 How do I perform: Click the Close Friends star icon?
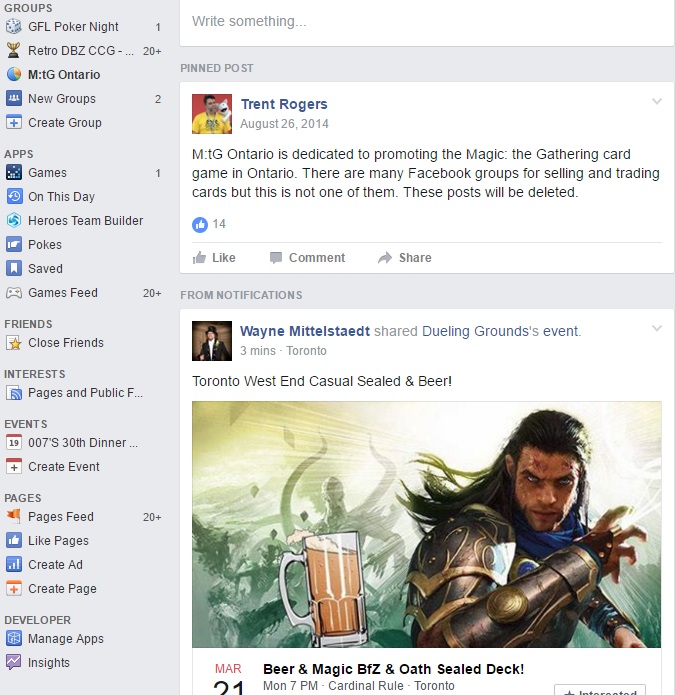[14, 343]
